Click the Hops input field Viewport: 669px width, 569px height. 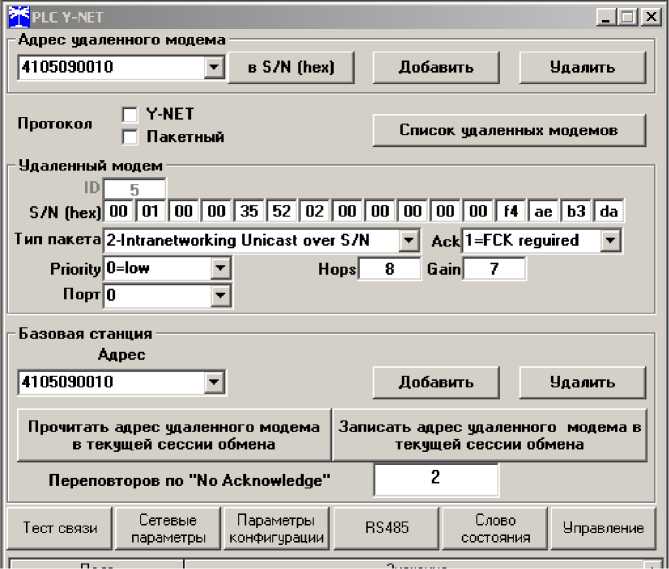click(390, 269)
